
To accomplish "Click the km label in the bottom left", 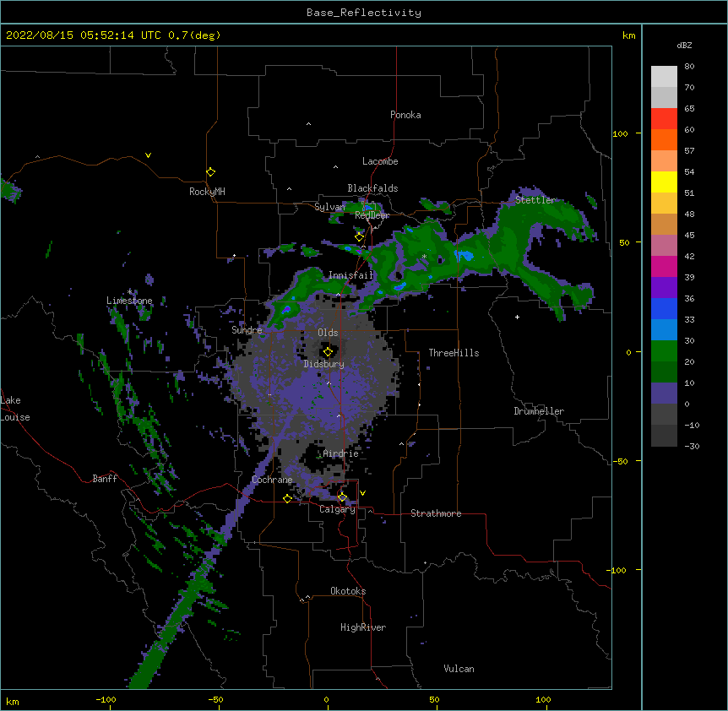I will (13, 702).
